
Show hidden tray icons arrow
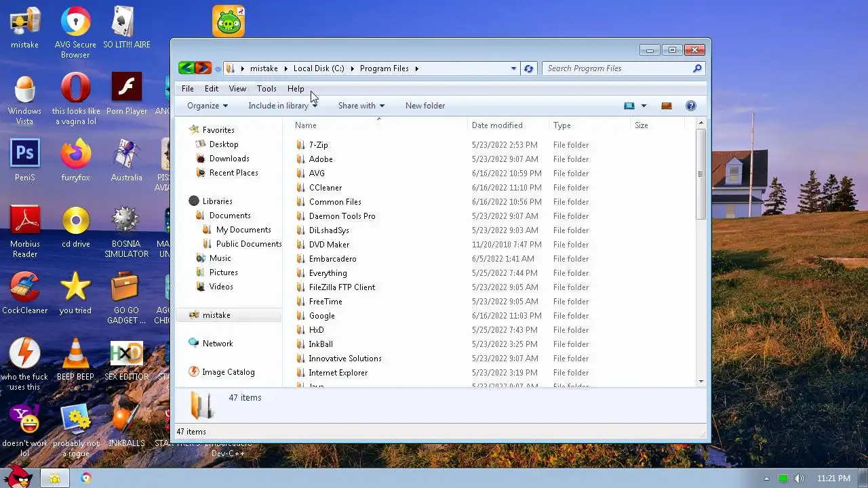tap(766, 479)
